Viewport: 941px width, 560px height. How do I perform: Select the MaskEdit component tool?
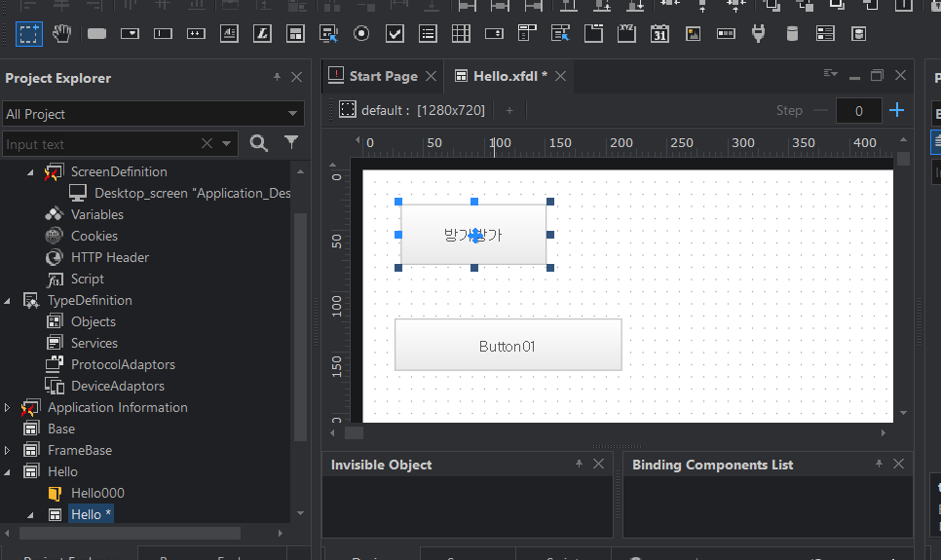(x=196, y=34)
